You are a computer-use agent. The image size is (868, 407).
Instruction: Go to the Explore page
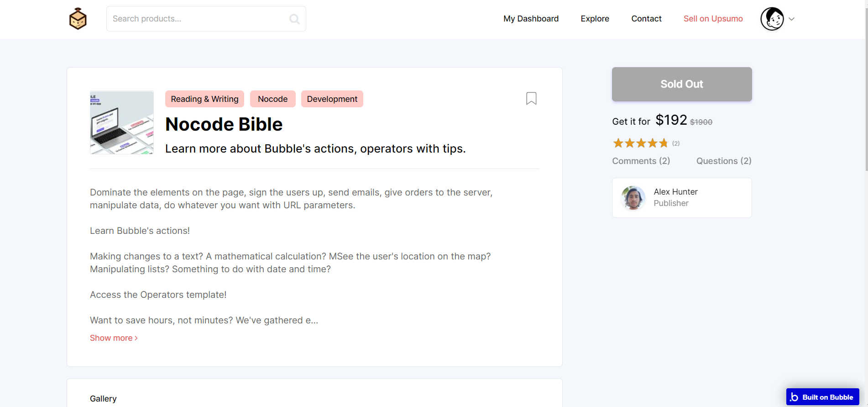(x=595, y=19)
